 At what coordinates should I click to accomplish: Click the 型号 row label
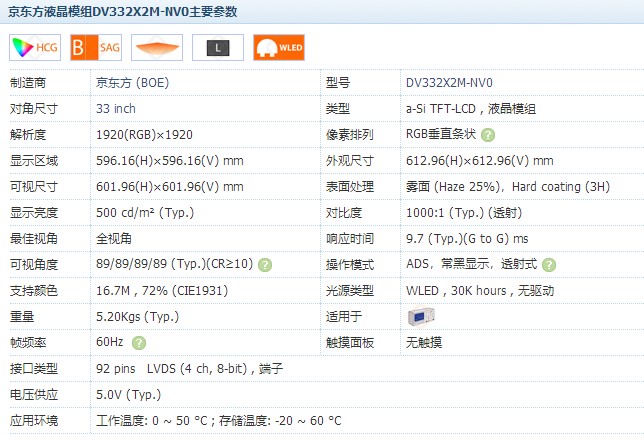point(338,83)
